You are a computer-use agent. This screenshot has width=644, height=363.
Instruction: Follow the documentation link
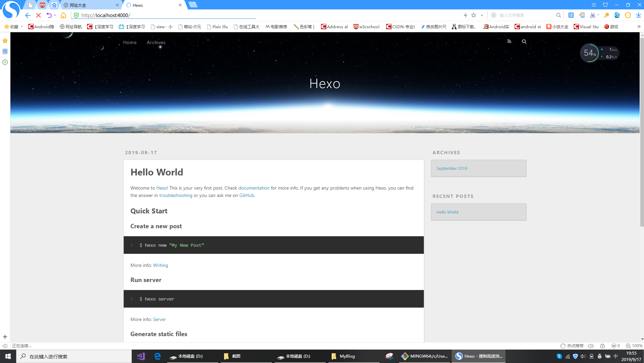pos(254,188)
